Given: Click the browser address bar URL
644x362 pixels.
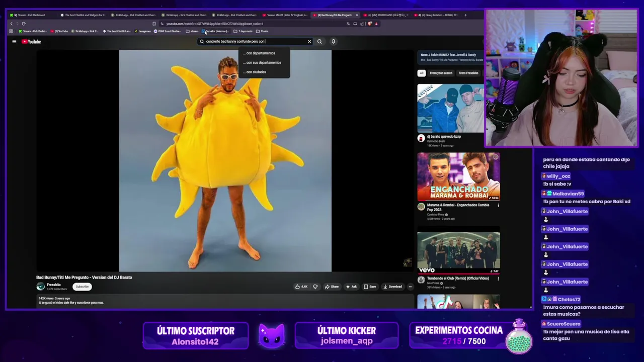Looking at the screenshot, I should (x=215, y=24).
